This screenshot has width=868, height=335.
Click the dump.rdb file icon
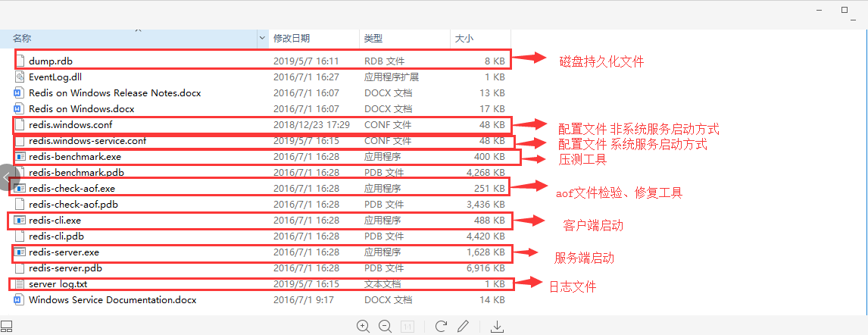(x=20, y=61)
